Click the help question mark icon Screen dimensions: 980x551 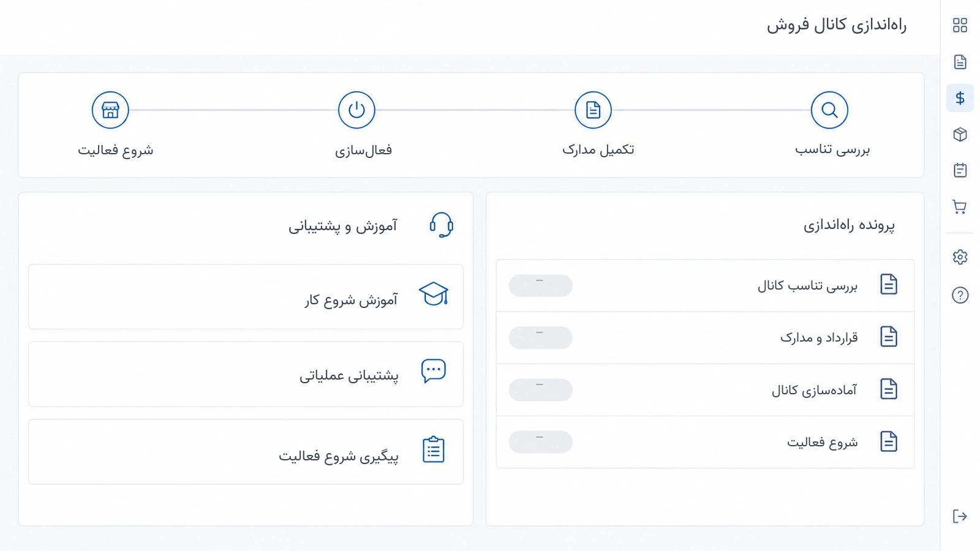960,295
